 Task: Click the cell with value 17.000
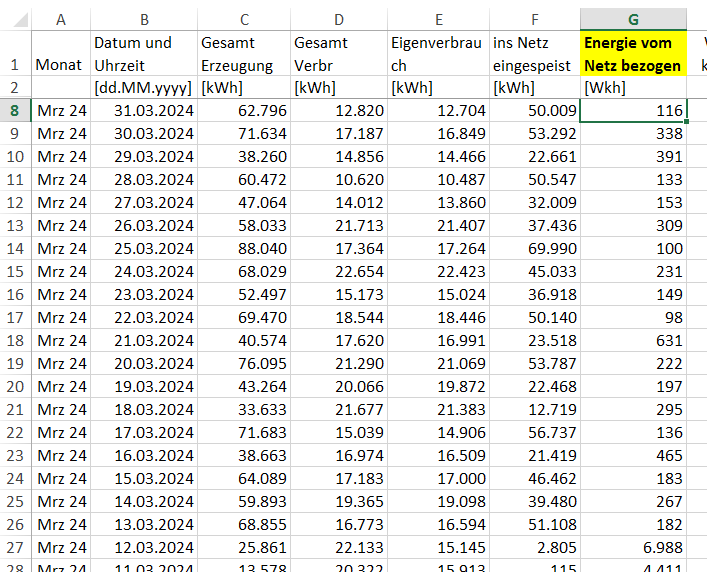[x=438, y=478]
